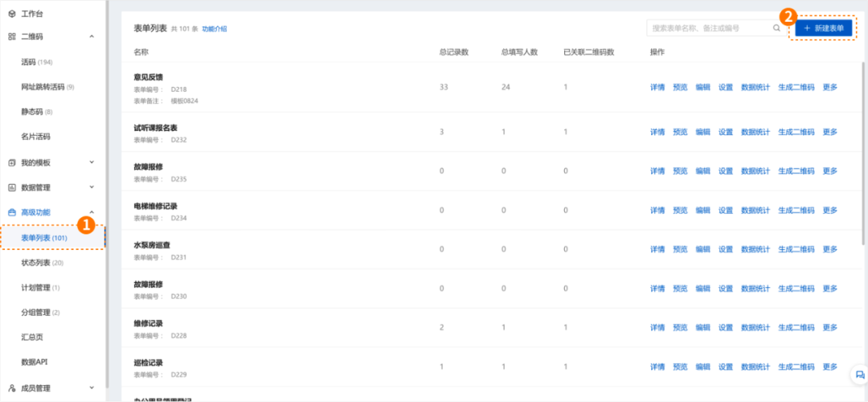868x402 pixels.
Task: Click the sidebar vertical scrollbar
Action: (108, 194)
